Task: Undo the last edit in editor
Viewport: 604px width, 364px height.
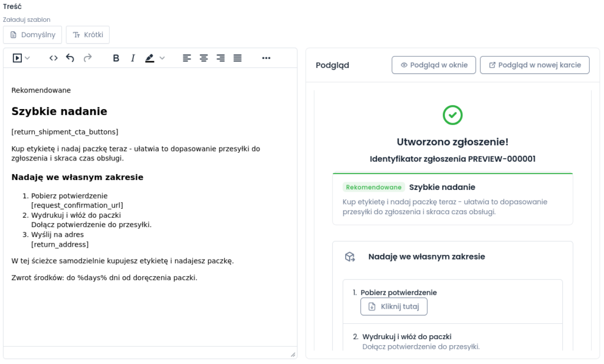Action: 70,58
